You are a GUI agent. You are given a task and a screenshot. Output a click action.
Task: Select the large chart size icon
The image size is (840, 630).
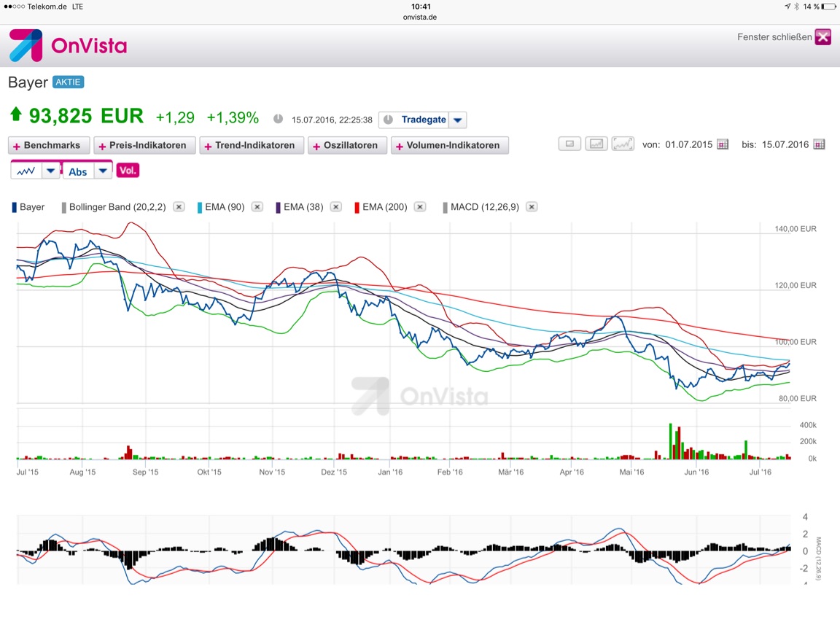[623, 144]
